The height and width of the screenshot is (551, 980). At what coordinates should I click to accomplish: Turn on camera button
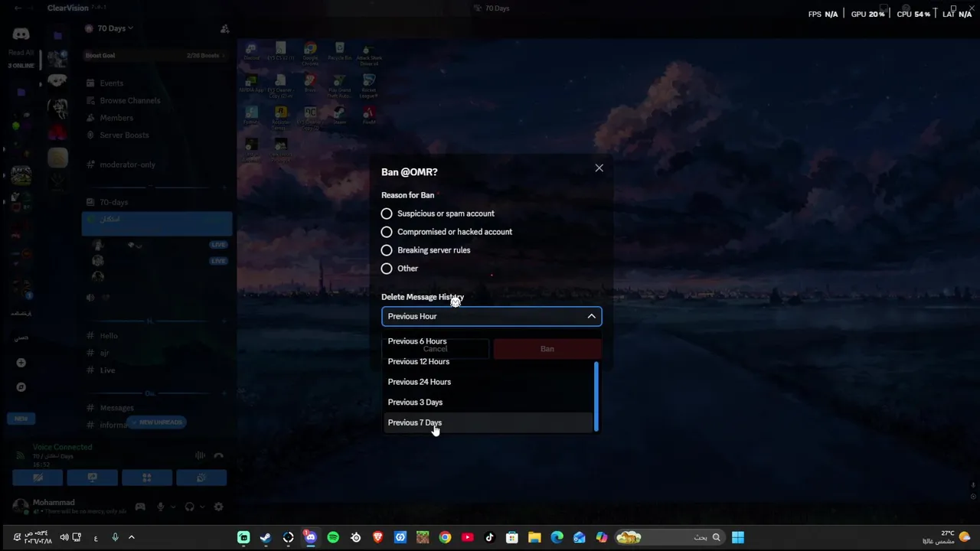tap(38, 478)
